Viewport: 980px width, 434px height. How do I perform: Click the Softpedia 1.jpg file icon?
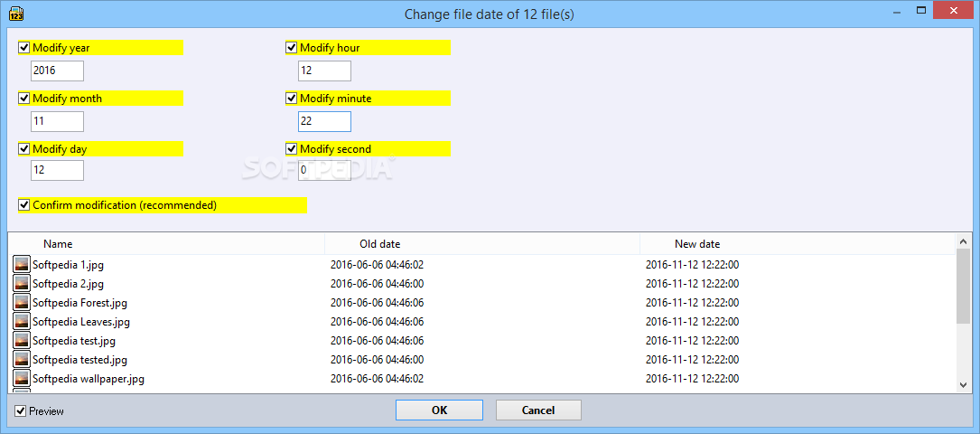coord(22,265)
